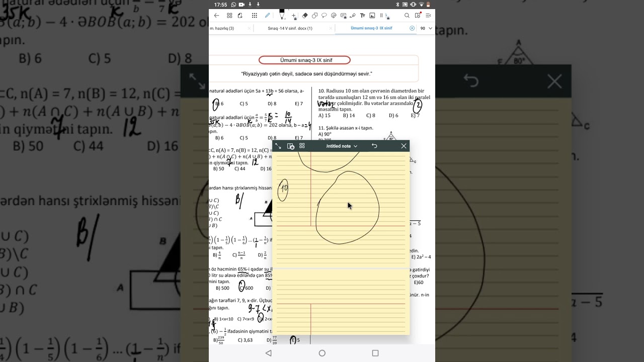Screen dimensions: 644x362
Task: Insert an image with picture icon
Action: pos(372,16)
